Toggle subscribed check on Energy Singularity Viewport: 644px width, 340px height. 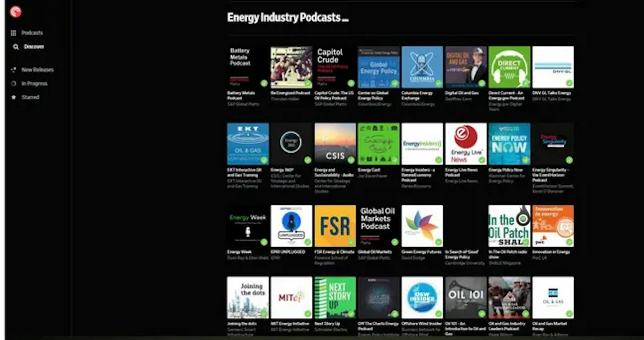tap(569, 160)
